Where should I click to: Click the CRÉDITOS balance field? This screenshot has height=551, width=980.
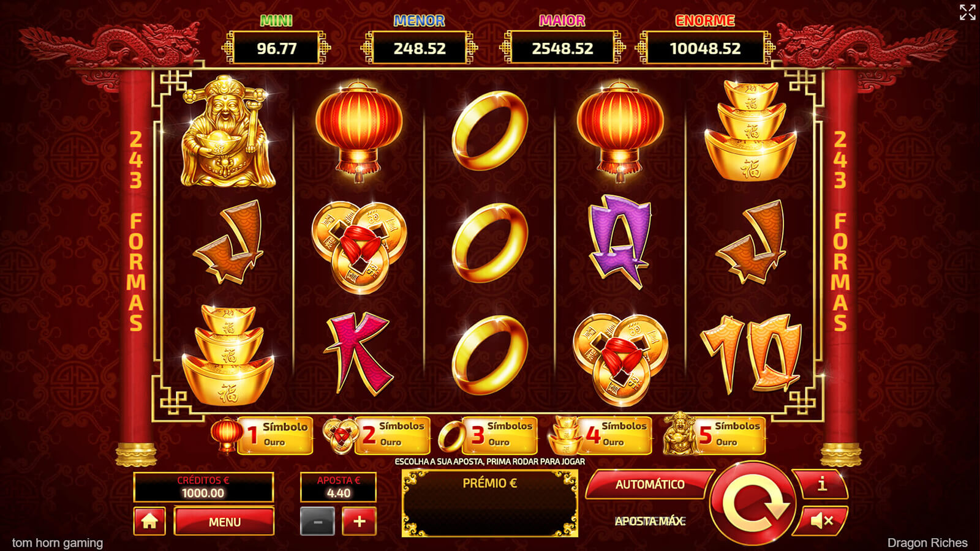click(x=203, y=487)
